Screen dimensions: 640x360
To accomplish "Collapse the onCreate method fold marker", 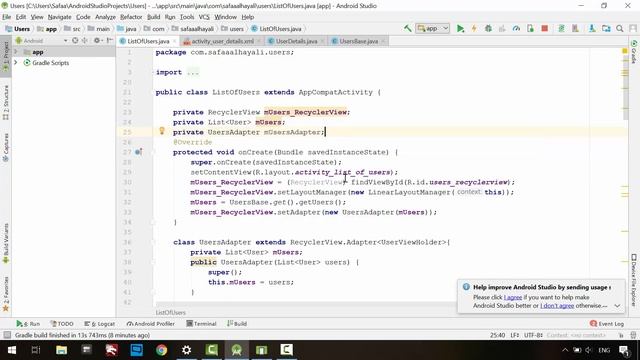I will 153,152.
